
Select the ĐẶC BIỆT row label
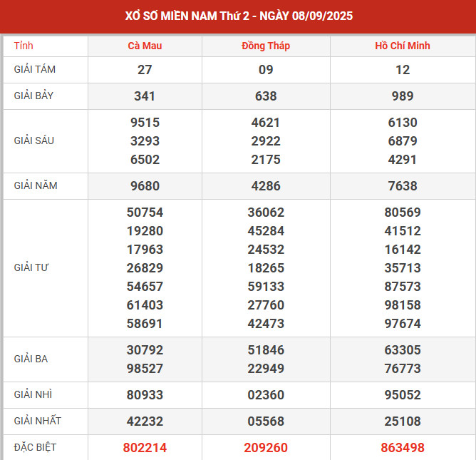click(x=35, y=447)
